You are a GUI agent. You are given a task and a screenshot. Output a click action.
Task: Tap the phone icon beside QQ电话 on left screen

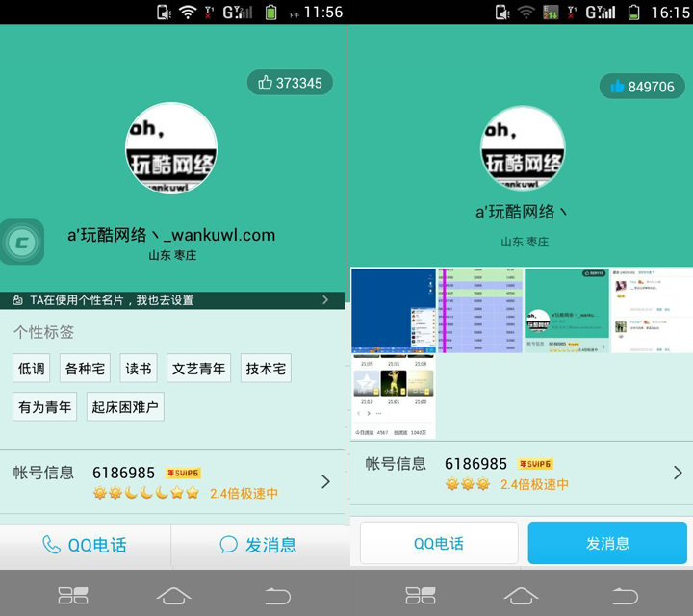[51, 545]
